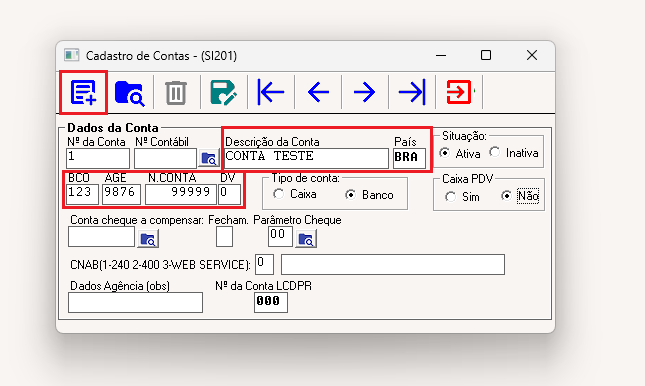
Task: Click the Nº da Conta field
Action: pos(98,158)
